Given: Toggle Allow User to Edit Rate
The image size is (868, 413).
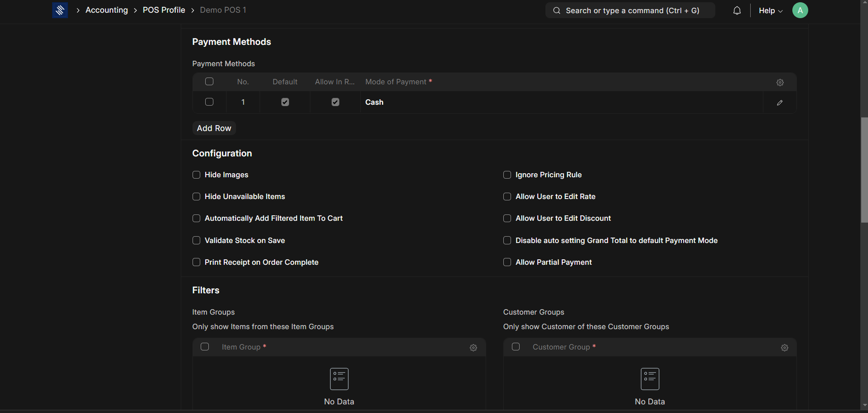Looking at the screenshot, I should [x=507, y=197].
